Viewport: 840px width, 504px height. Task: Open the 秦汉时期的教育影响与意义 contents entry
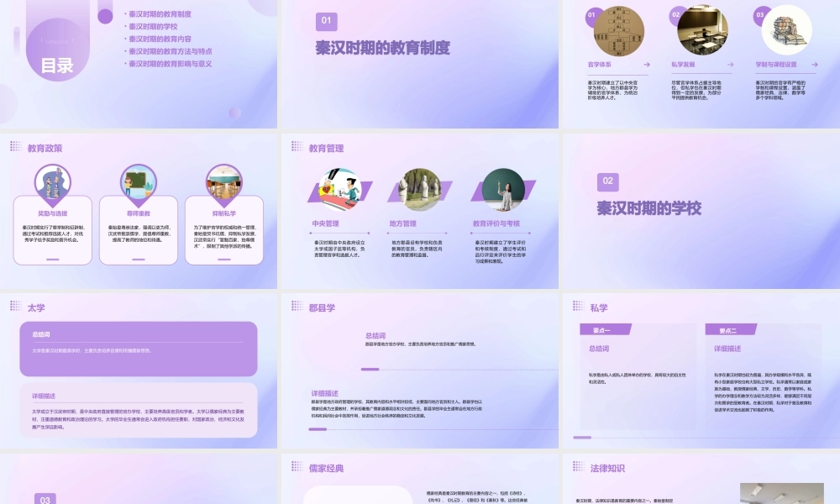(x=171, y=64)
